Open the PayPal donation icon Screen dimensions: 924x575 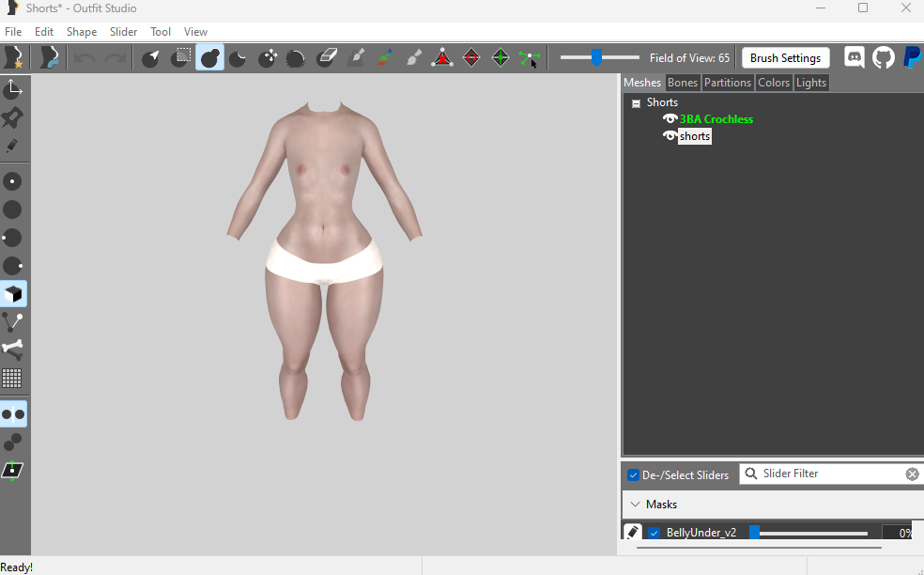(912, 57)
